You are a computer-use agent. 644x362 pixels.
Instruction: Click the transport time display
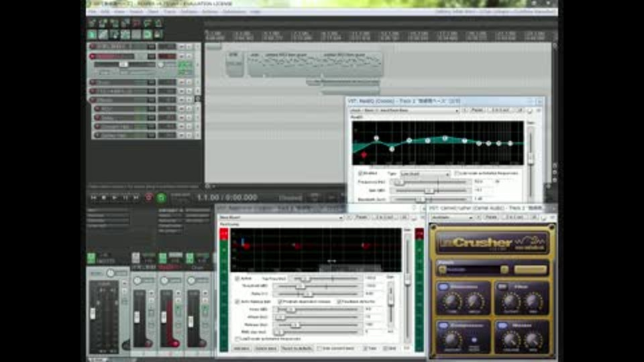(x=227, y=197)
